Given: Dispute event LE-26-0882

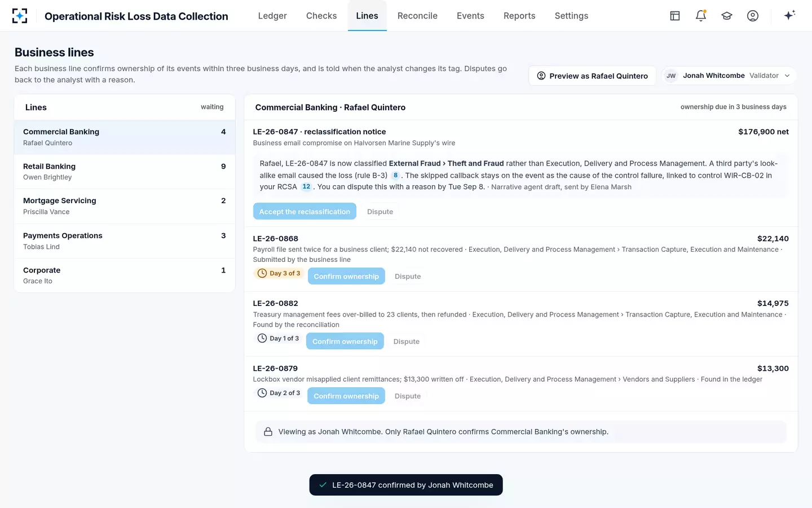Looking at the screenshot, I should click(x=407, y=341).
